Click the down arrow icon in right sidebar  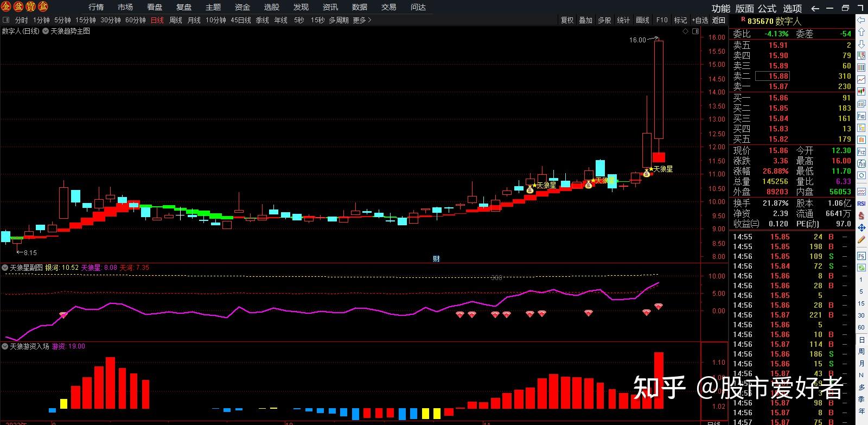click(x=861, y=45)
